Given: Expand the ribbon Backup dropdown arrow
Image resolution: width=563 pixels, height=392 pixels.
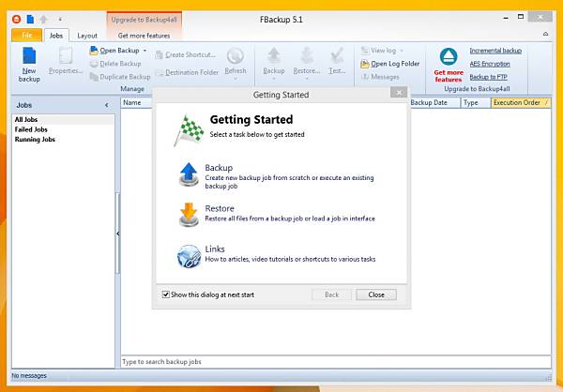Looking at the screenshot, I should point(274,79).
